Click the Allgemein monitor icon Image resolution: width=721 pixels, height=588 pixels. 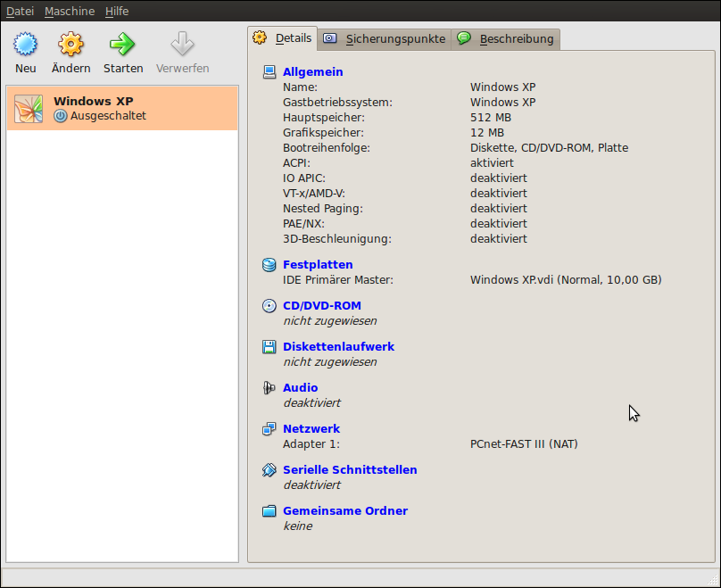(x=269, y=72)
